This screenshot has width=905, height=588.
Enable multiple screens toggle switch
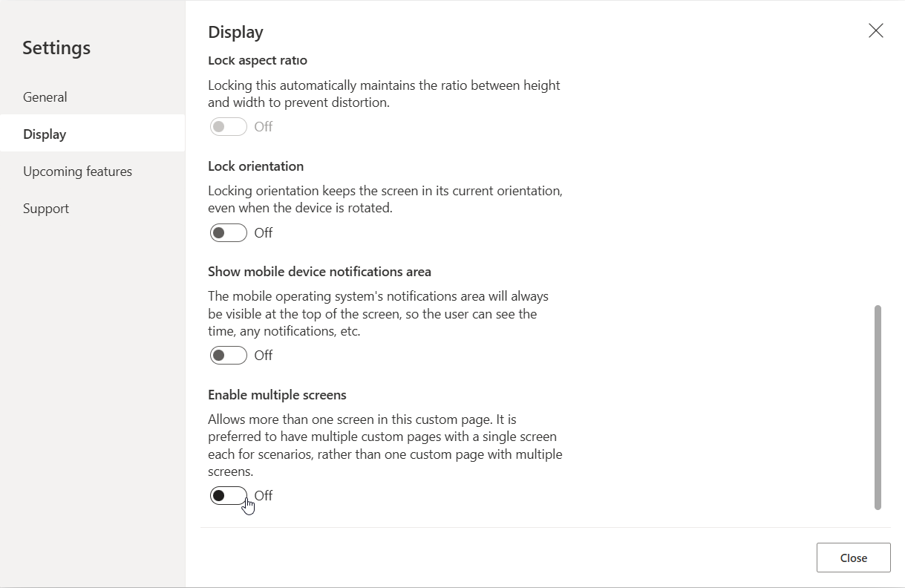[229, 495]
